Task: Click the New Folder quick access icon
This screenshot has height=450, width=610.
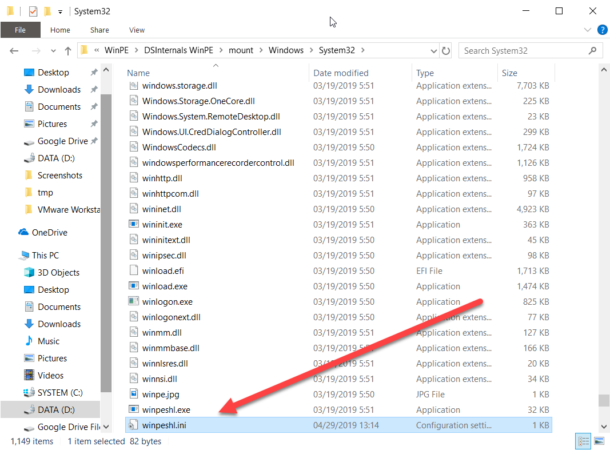Action: click(47, 11)
